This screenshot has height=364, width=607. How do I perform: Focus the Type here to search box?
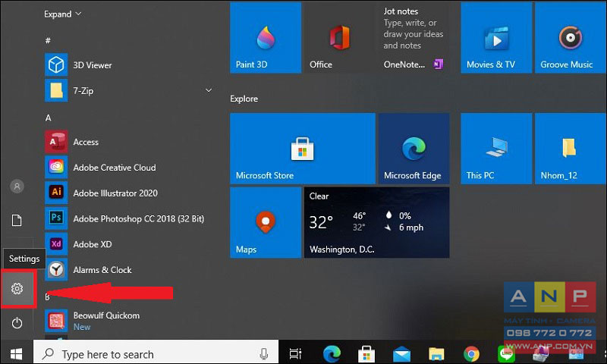click(156, 353)
